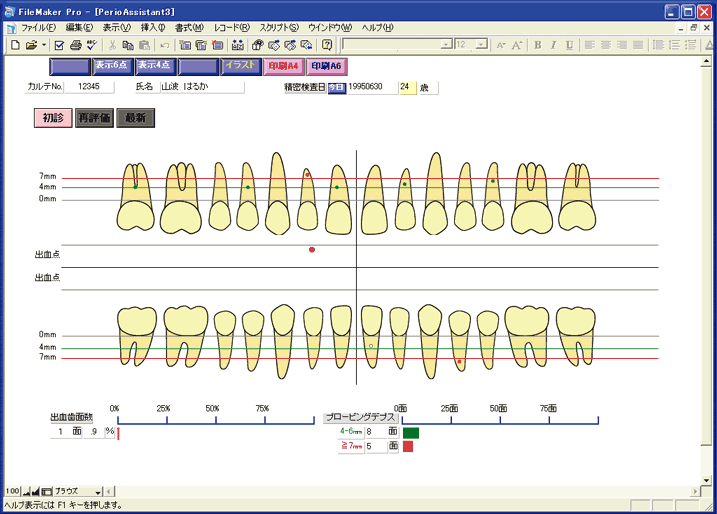Select the 初診 exam view
The height and width of the screenshot is (514, 717).
click(52, 117)
